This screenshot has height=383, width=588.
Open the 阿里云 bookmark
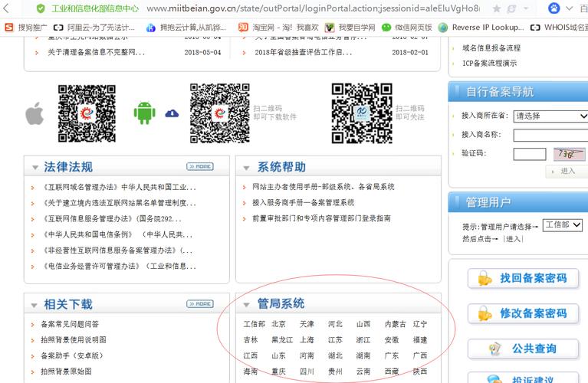[94, 28]
